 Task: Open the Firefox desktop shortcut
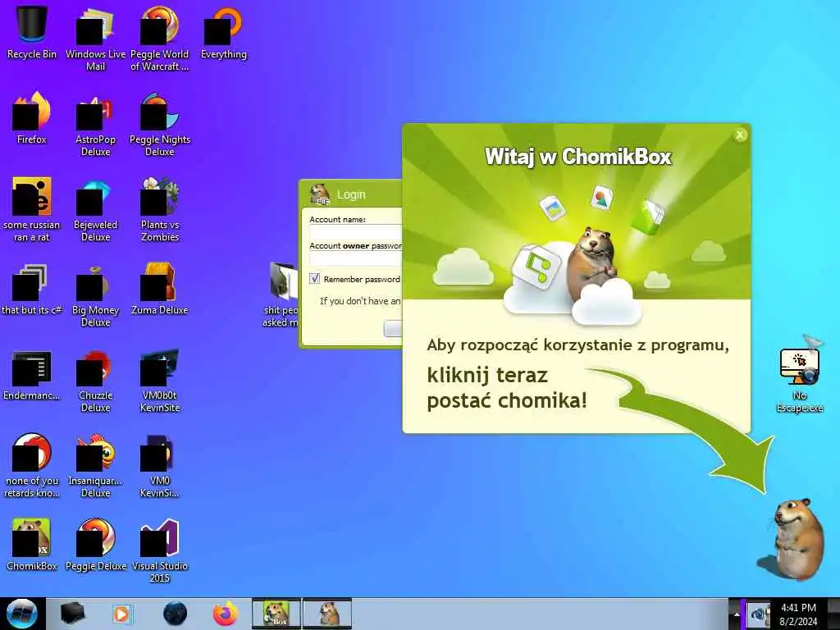click(32, 118)
